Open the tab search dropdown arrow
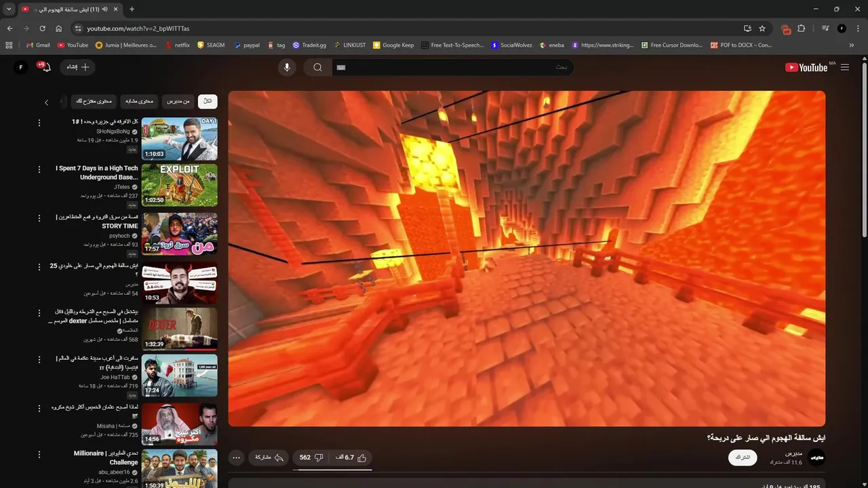This screenshot has width=868, height=488. 9,9
